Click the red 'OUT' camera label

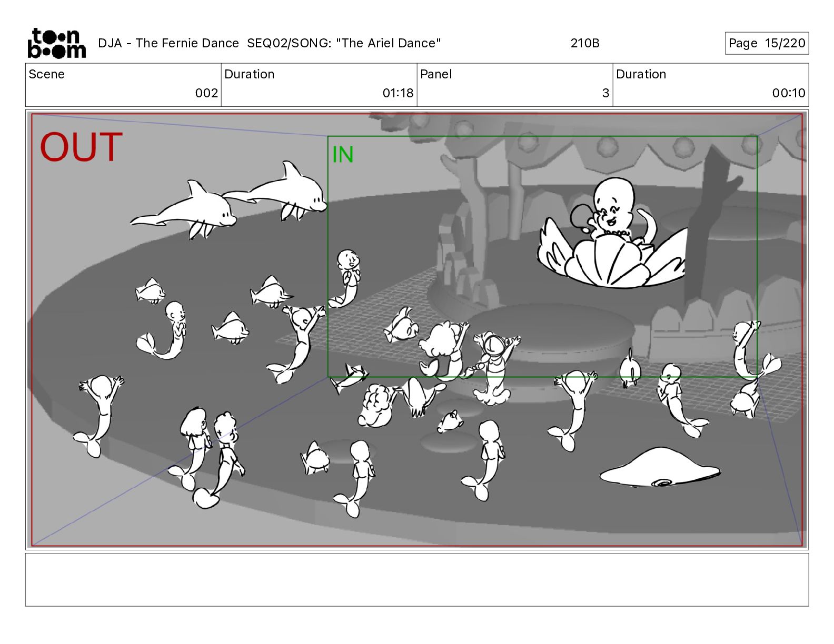81,147
